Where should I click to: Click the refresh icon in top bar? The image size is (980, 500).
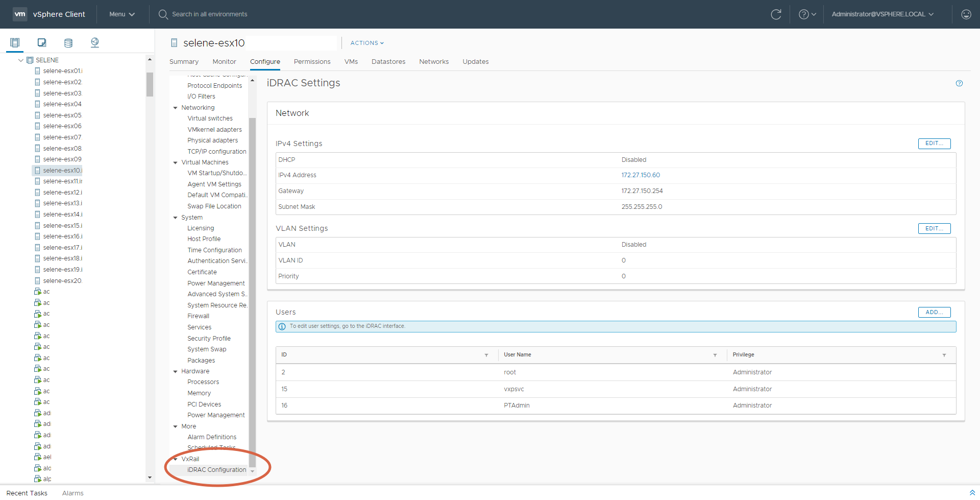tap(776, 14)
